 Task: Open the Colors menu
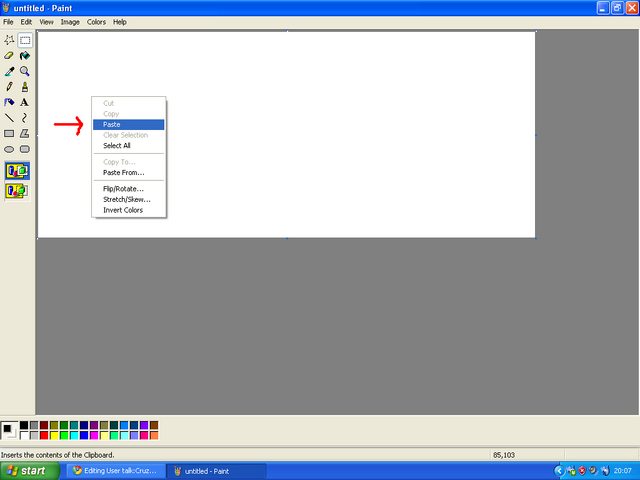pyautogui.click(x=96, y=22)
